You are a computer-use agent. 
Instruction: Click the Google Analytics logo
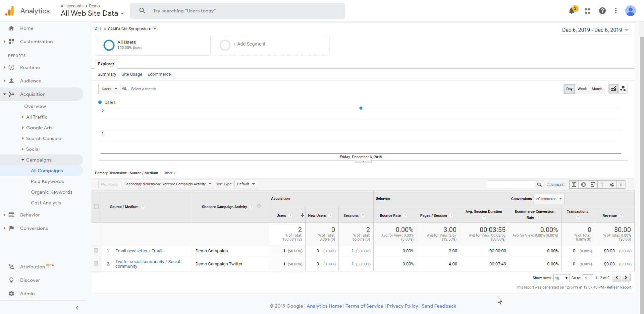pos(10,11)
